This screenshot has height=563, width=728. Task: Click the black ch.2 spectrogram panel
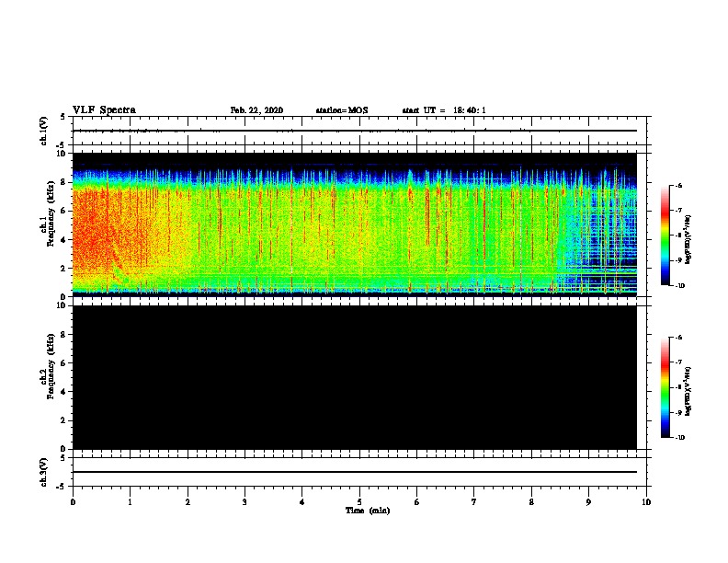pyautogui.click(x=355, y=377)
